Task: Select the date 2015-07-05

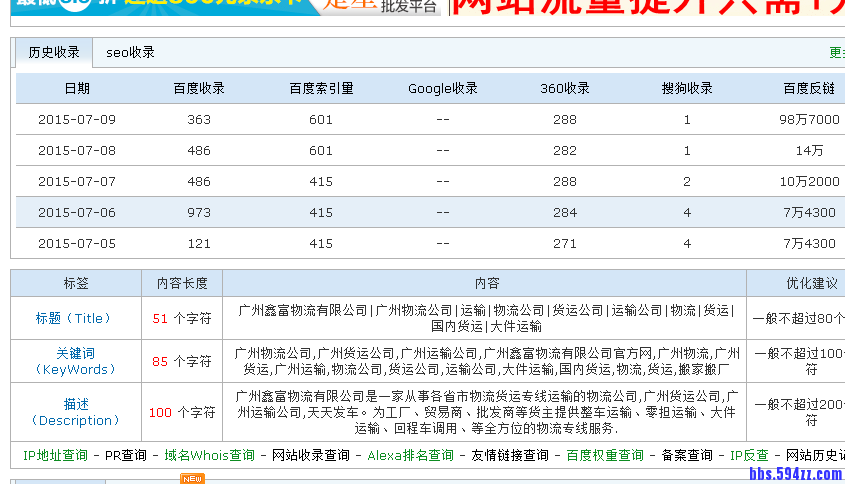Action: [x=77, y=244]
